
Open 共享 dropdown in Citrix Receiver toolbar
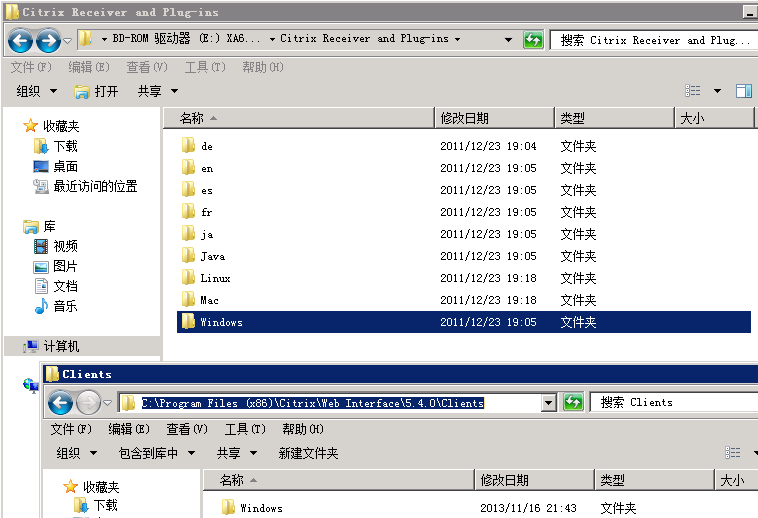[x=158, y=91]
